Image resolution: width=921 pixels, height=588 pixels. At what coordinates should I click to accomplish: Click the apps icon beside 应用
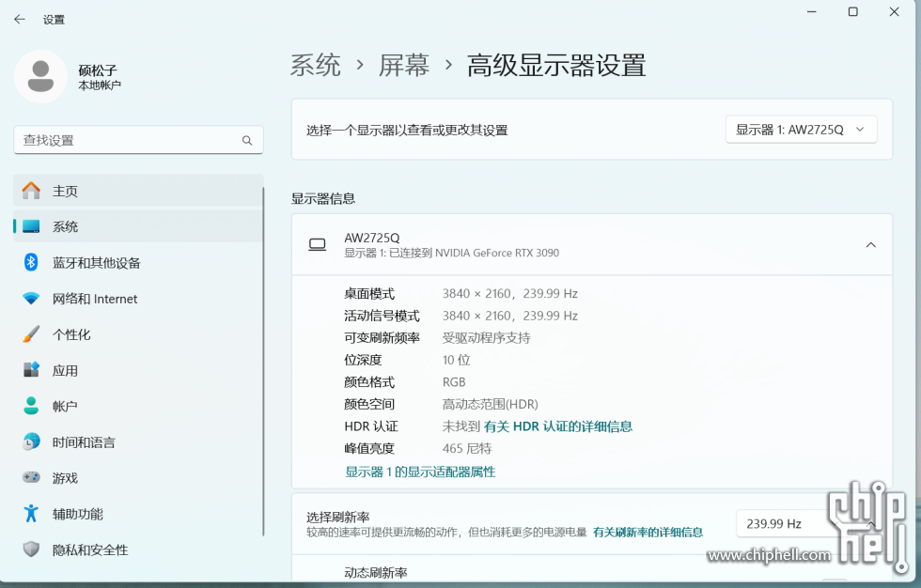[x=31, y=370]
